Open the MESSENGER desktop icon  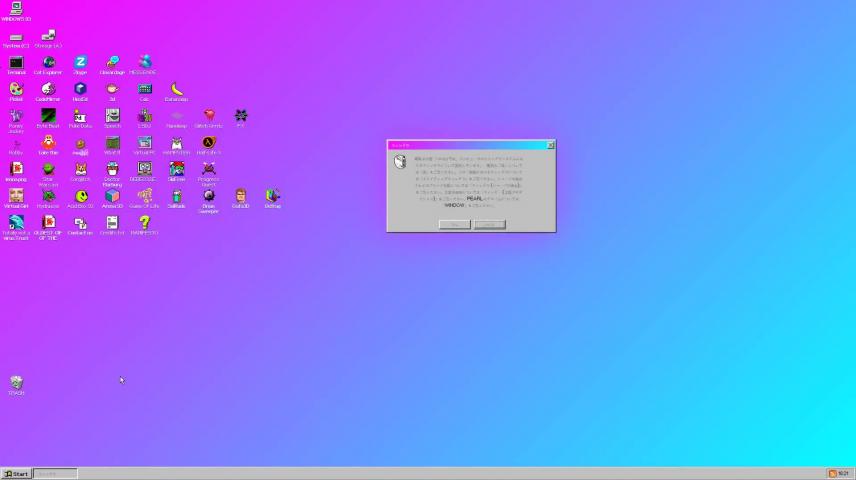pyautogui.click(x=144, y=65)
